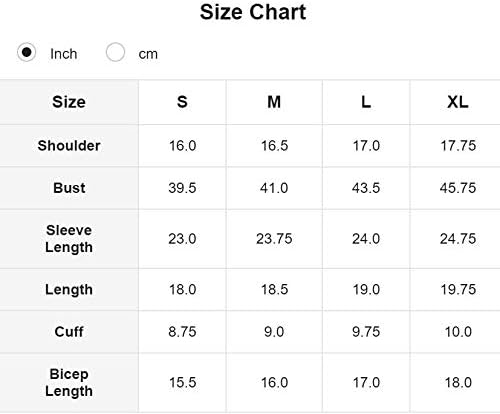Select the XL size column header
The image size is (500, 414).
click(x=458, y=102)
